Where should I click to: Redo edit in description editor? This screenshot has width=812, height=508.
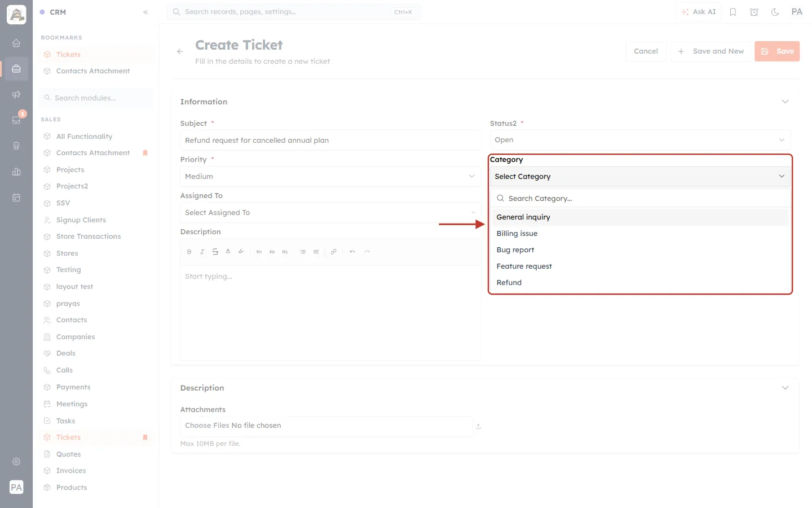pyautogui.click(x=367, y=252)
